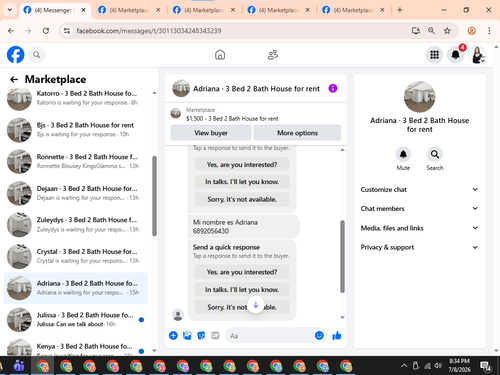Open the tab search dropdown arrow

click(10, 10)
